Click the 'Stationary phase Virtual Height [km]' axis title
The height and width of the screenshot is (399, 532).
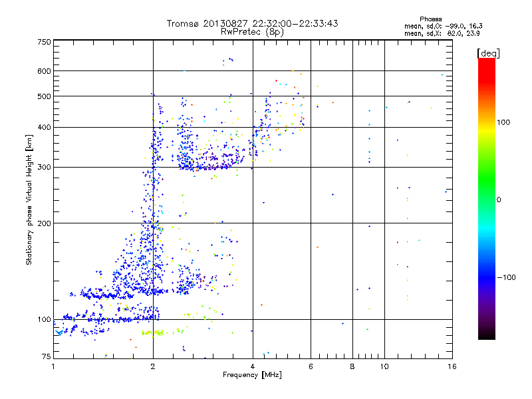[x=29, y=200]
